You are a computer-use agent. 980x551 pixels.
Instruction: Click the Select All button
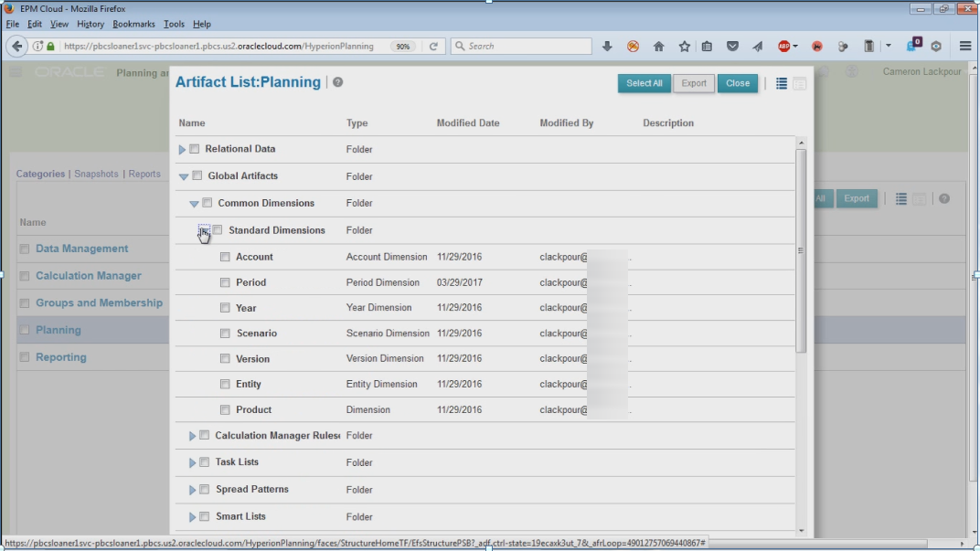coord(644,83)
